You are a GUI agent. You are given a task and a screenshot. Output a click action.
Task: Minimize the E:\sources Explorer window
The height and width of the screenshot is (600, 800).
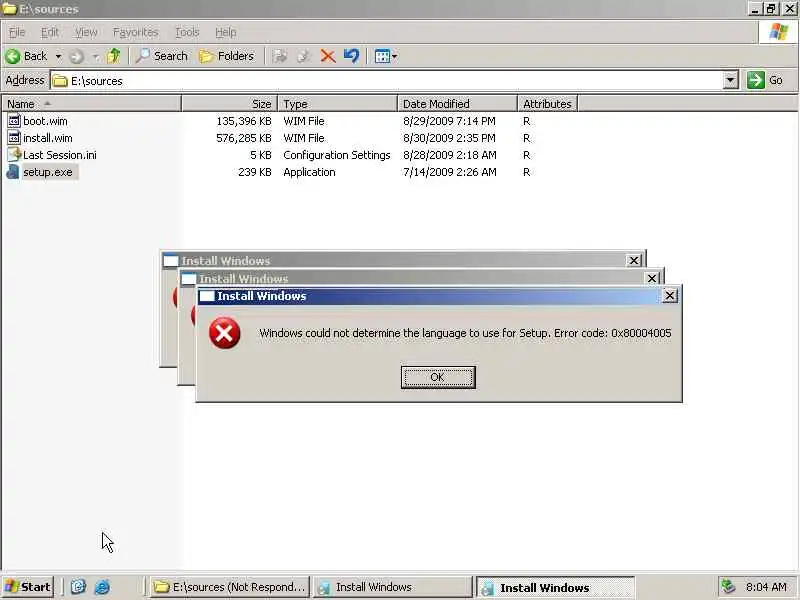755,8
